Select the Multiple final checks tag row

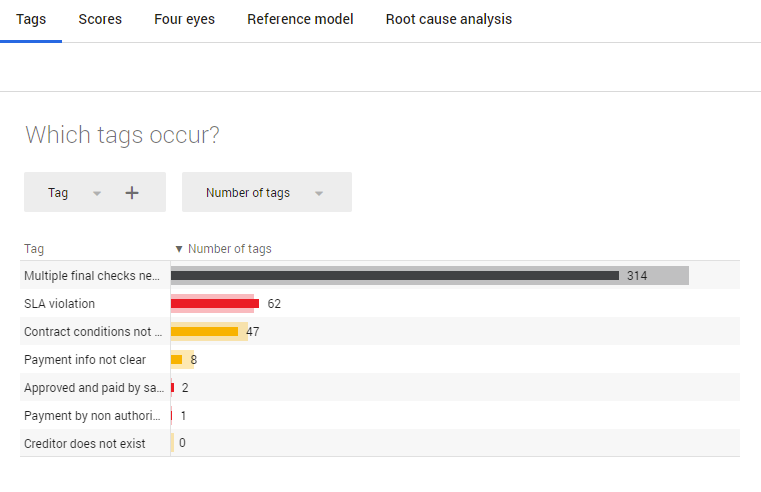point(92,275)
